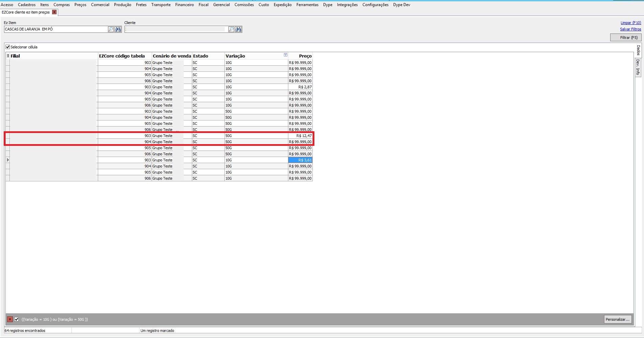Open the Financeiro menu
Screen dimensions: 644x338
pos(184,5)
